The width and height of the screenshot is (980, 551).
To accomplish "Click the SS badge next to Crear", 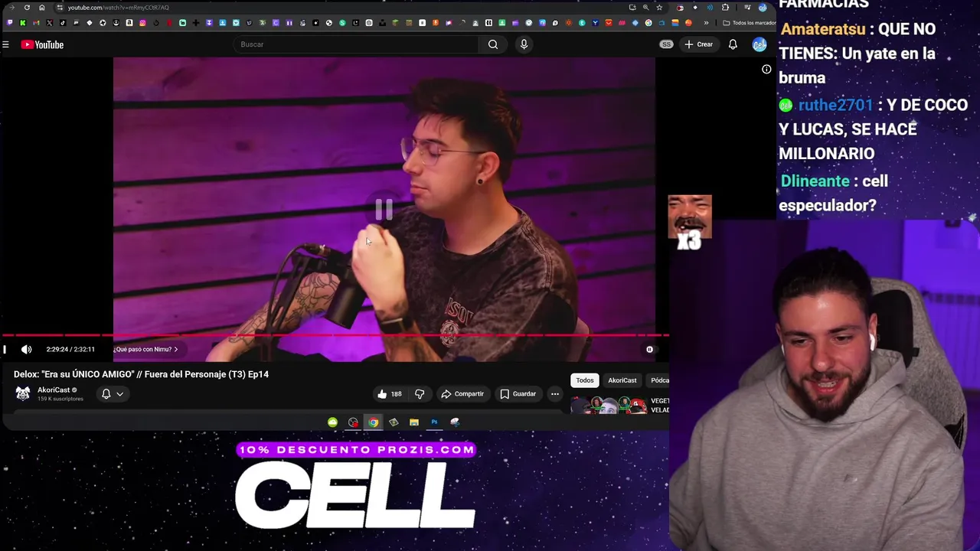I will tap(666, 44).
